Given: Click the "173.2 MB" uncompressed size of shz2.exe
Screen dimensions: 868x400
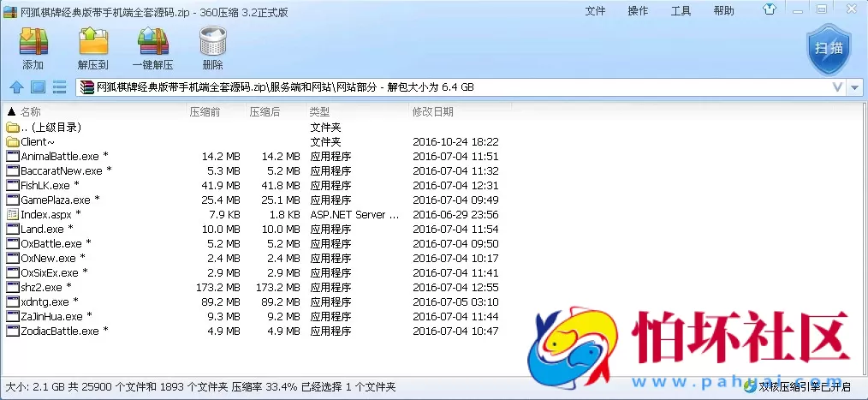Looking at the screenshot, I should (218, 287).
